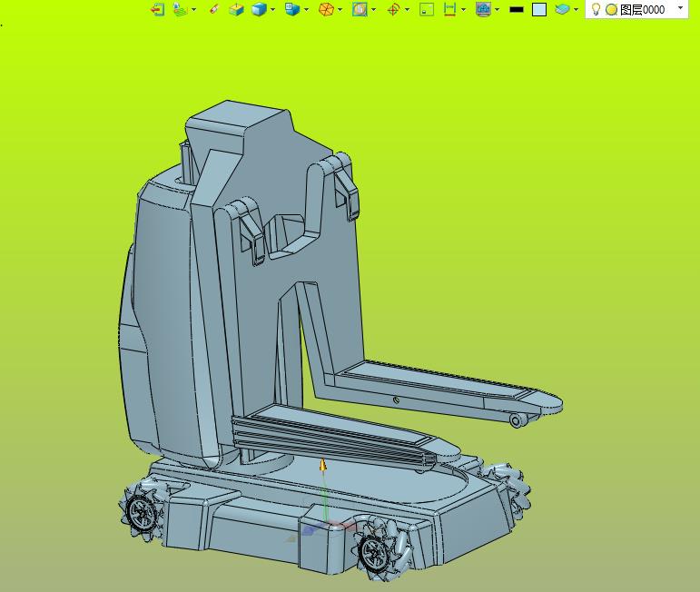Click the red and blue dimension measure icon
700x592 pixels.
[x=450, y=9]
